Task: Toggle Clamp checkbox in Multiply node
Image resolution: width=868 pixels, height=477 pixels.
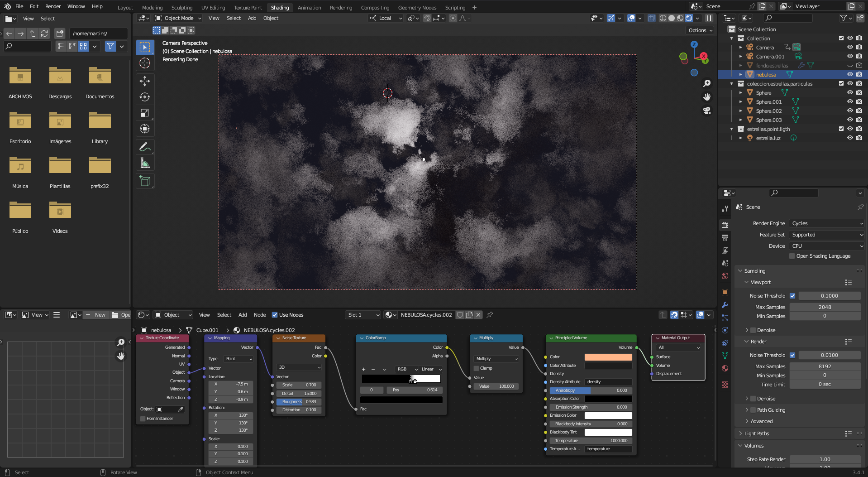Action: [x=476, y=368]
